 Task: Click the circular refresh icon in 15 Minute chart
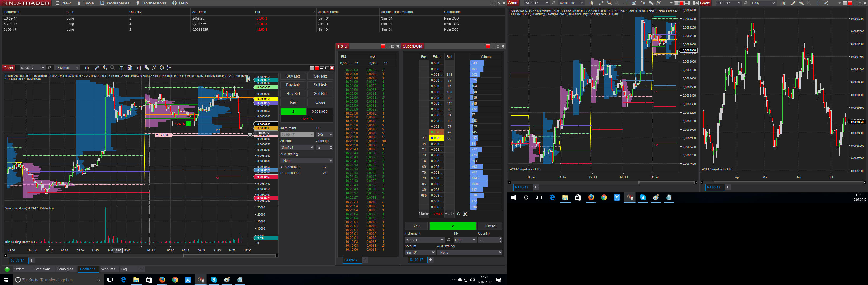pos(162,68)
